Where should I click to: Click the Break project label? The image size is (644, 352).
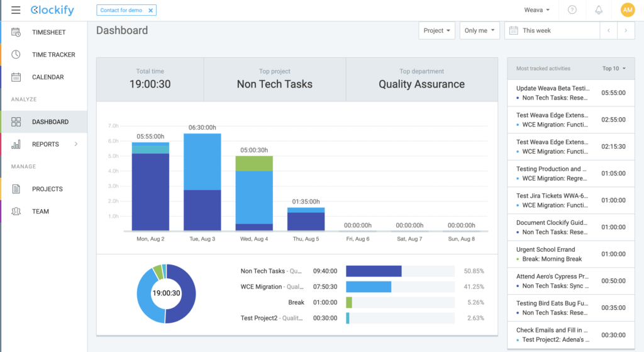pos(296,302)
